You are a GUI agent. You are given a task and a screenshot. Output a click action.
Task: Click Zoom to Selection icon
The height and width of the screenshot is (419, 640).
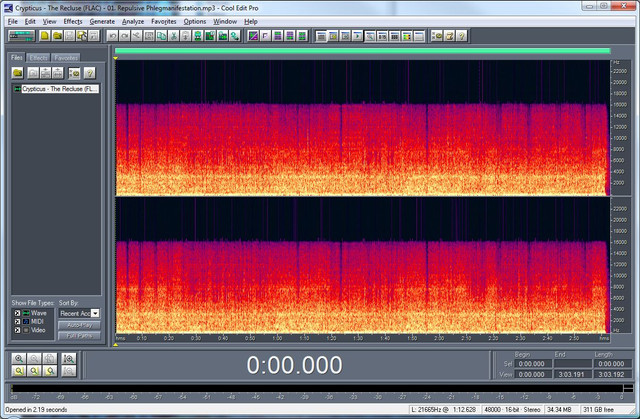[19, 371]
